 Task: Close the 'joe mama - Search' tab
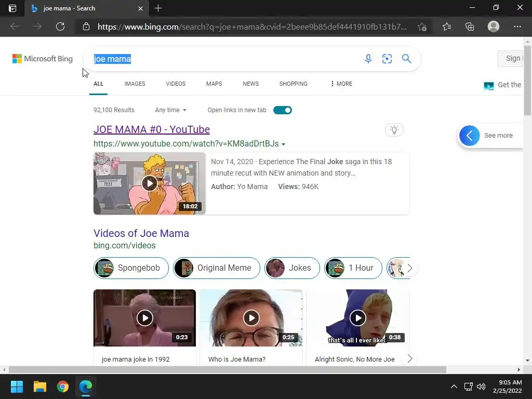click(x=140, y=8)
